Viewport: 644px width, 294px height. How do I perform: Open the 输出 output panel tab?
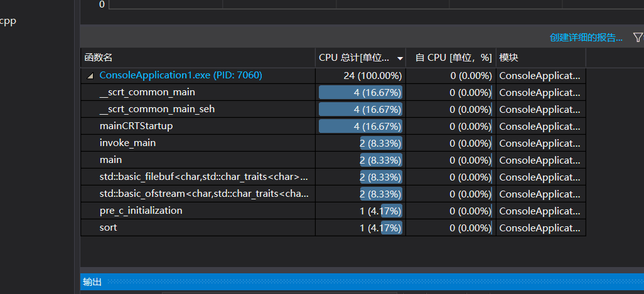tap(92, 282)
